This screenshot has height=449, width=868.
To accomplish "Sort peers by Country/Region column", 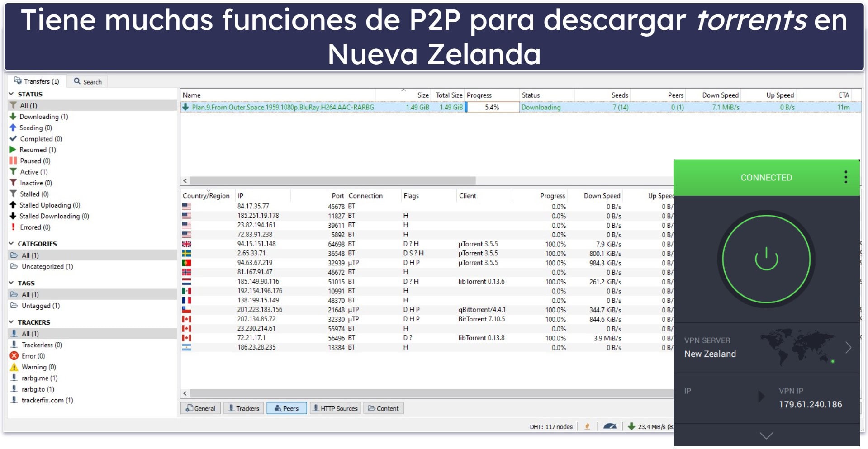I will [x=207, y=196].
